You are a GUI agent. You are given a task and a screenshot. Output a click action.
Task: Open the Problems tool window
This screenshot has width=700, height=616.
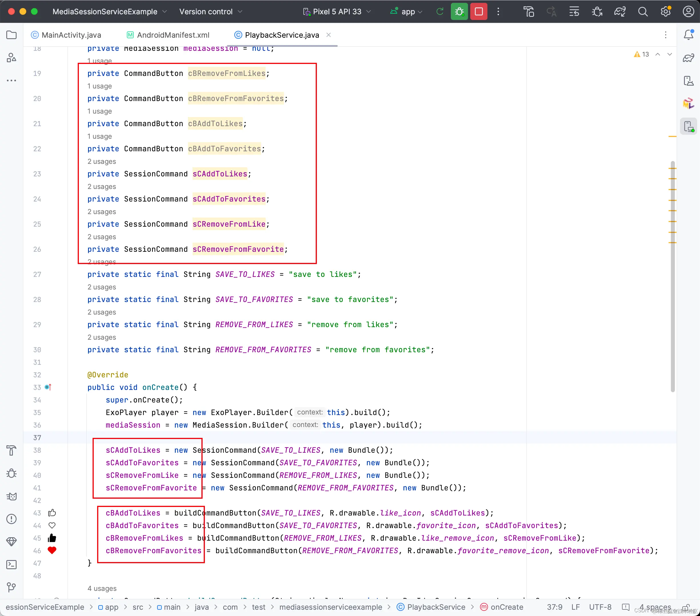click(x=11, y=519)
